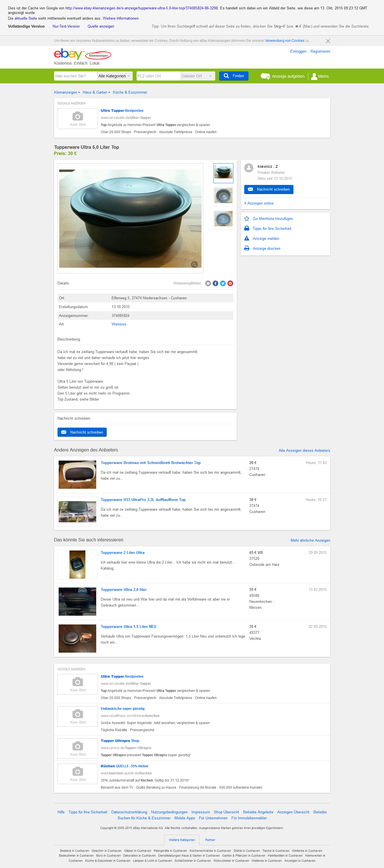Focus the PLZ oder Ort field

[x=159, y=76]
